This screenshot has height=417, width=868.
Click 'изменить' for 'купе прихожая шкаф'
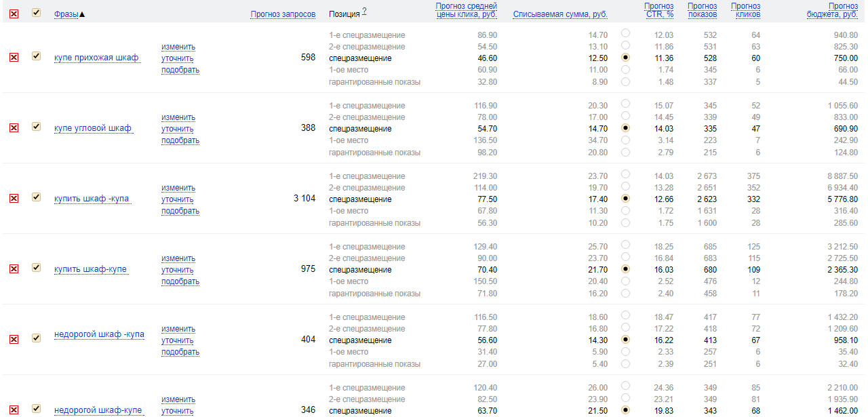point(178,47)
